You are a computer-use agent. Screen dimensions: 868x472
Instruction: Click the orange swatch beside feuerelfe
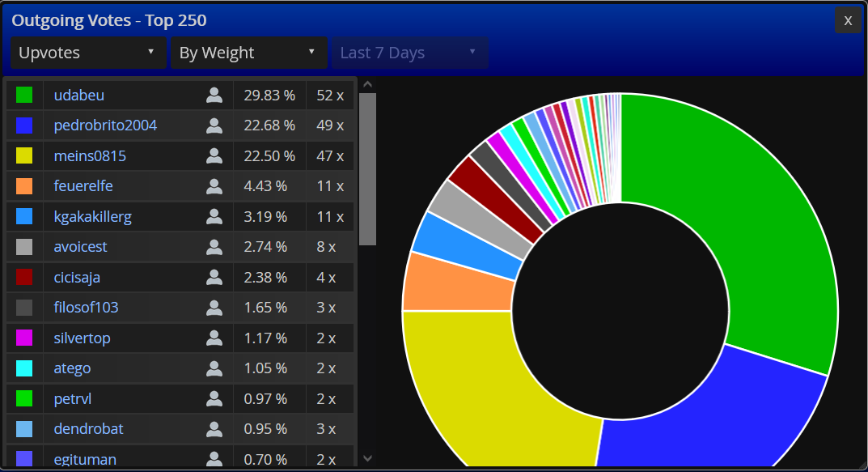pyautogui.click(x=24, y=185)
